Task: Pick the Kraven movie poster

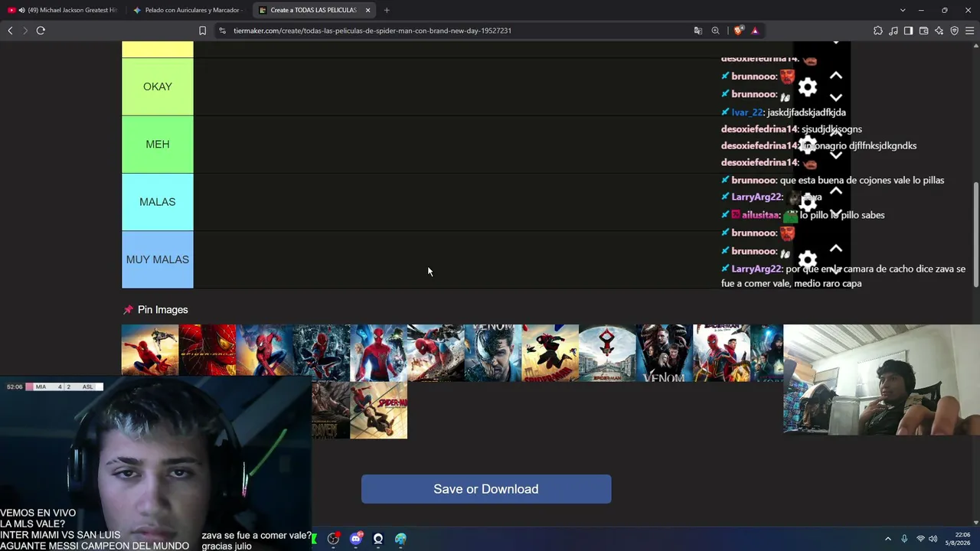Action: coord(331,410)
